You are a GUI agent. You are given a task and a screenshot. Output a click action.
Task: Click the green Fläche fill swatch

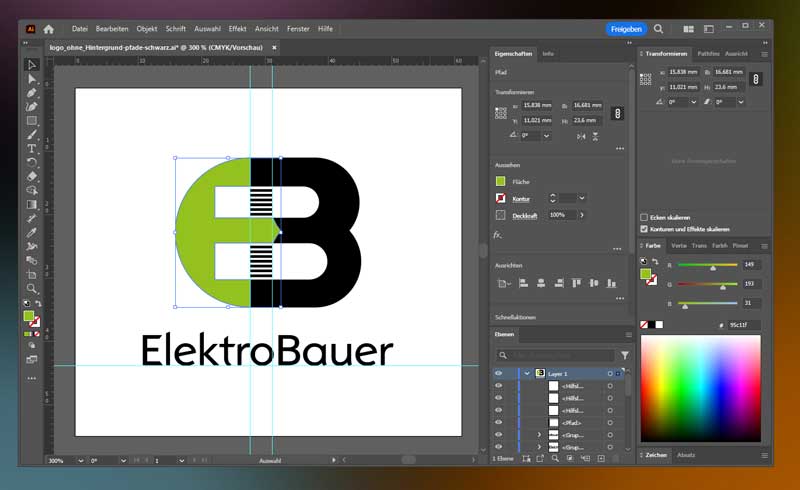click(501, 181)
